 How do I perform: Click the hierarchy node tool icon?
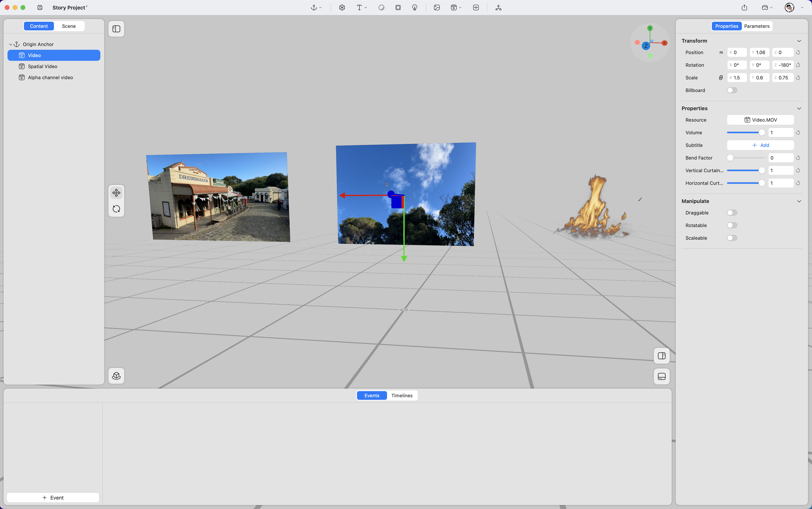498,8
